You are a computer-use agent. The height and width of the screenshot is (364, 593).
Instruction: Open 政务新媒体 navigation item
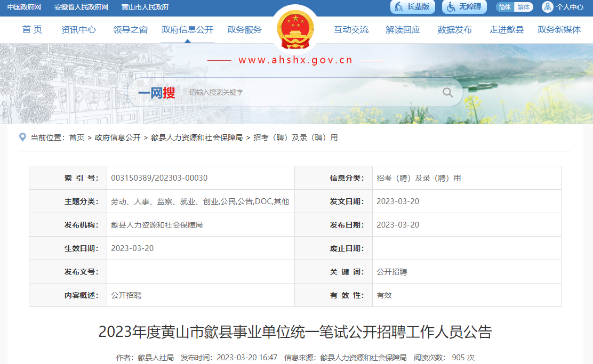coord(559,30)
